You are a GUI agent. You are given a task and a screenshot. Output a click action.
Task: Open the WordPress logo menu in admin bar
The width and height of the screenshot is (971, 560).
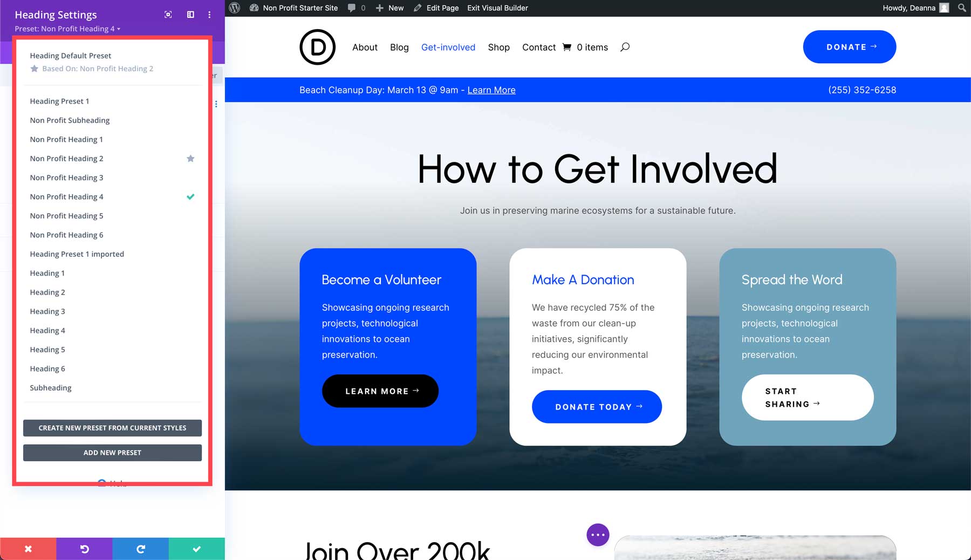234,8
